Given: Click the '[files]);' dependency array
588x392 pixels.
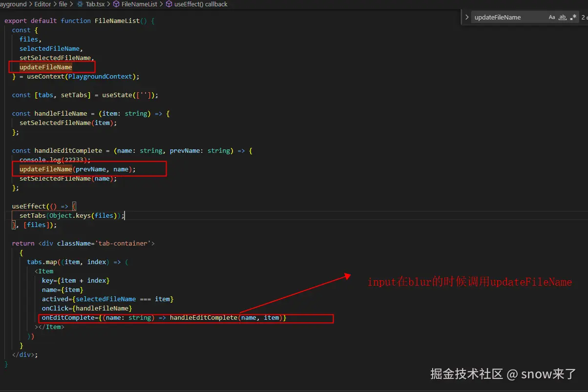Looking at the screenshot, I should pyautogui.click(x=40, y=225).
